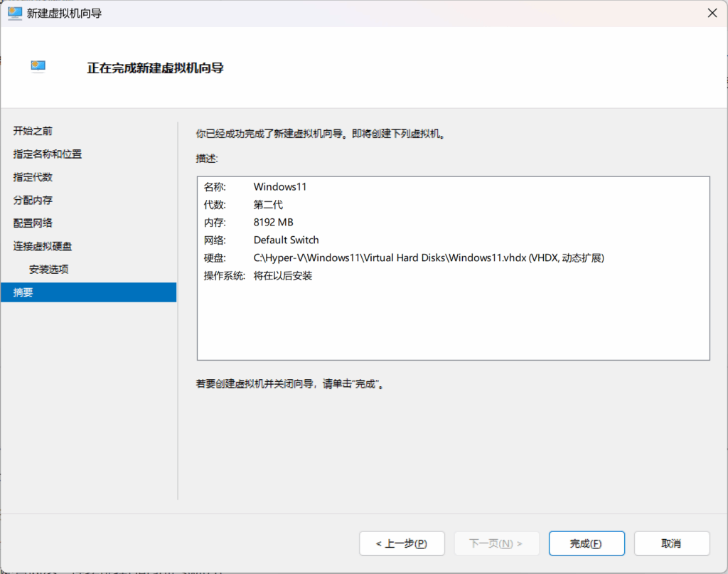Jump to the 配置网络 page
This screenshot has height=574, width=728.
(33, 223)
